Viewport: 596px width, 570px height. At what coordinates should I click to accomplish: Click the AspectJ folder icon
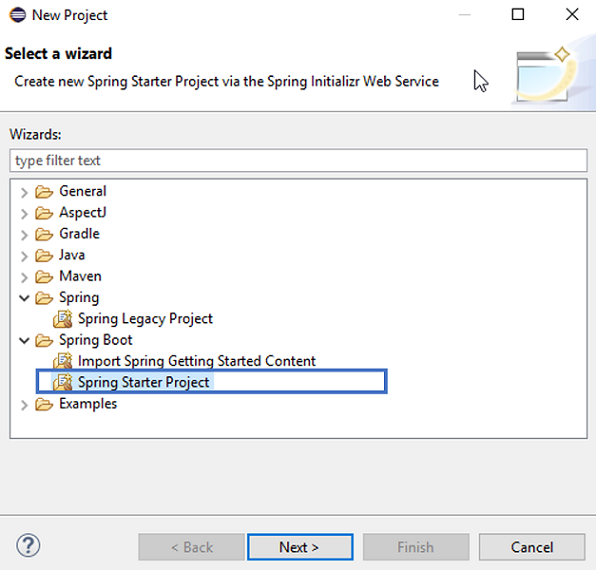click(x=44, y=213)
